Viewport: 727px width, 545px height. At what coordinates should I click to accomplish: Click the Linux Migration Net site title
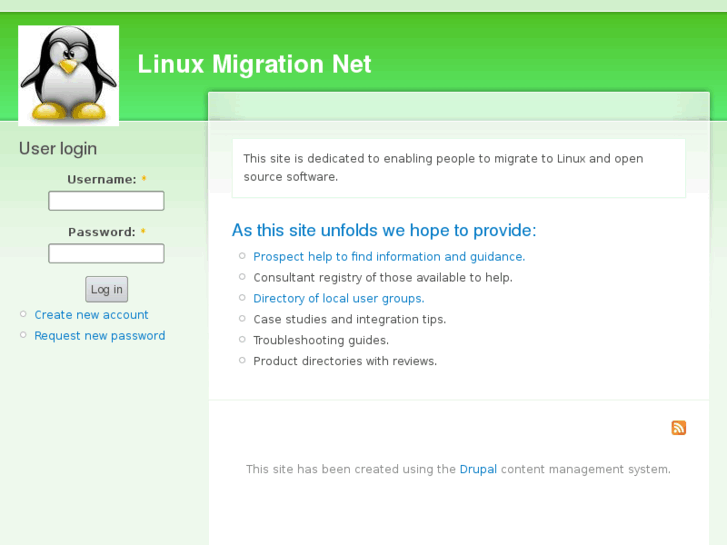pyautogui.click(x=254, y=65)
